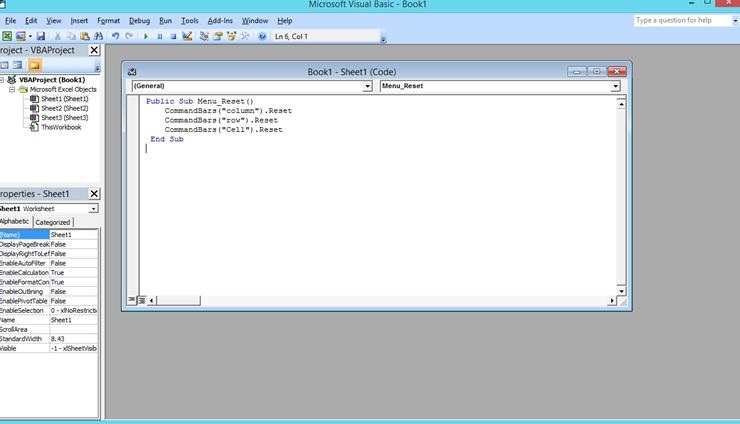Open the Properties Window toolbar icon
The image size is (740, 424).
pyautogui.click(x=218, y=36)
